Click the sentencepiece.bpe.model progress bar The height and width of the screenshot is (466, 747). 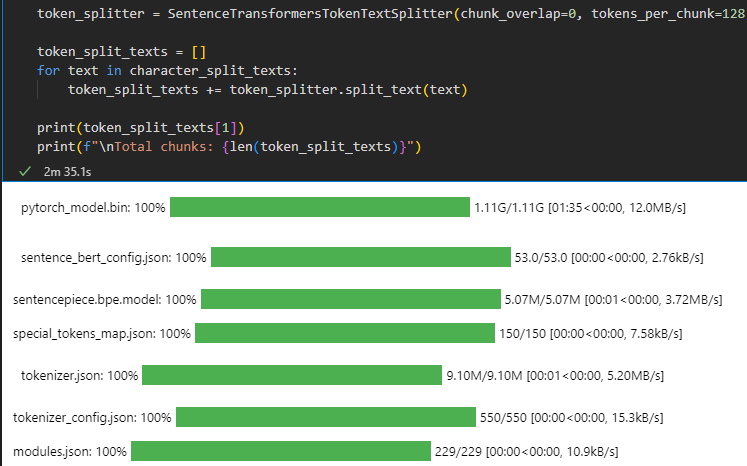[x=351, y=299]
